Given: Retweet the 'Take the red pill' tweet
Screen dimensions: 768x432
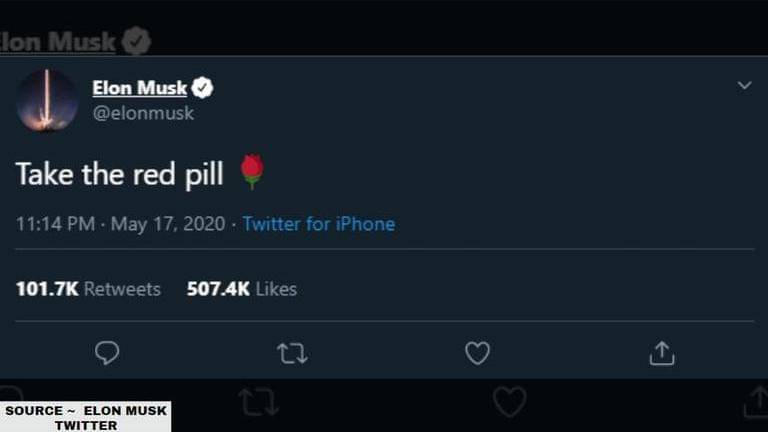Looking at the screenshot, I should pyautogui.click(x=292, y=352).
